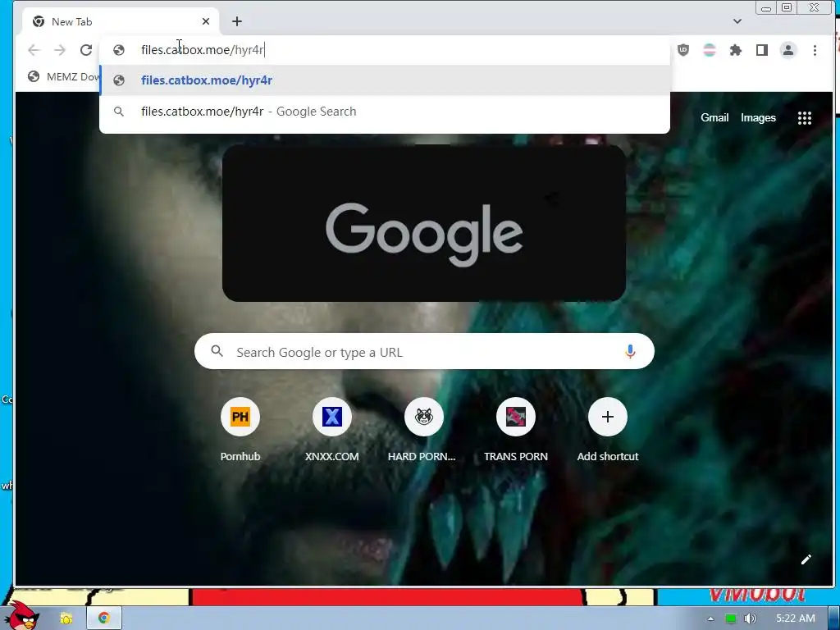Screen dimensions: 840x630
Task: Open the Chrome three-dot menu
Action: click(x=815, y=50)
